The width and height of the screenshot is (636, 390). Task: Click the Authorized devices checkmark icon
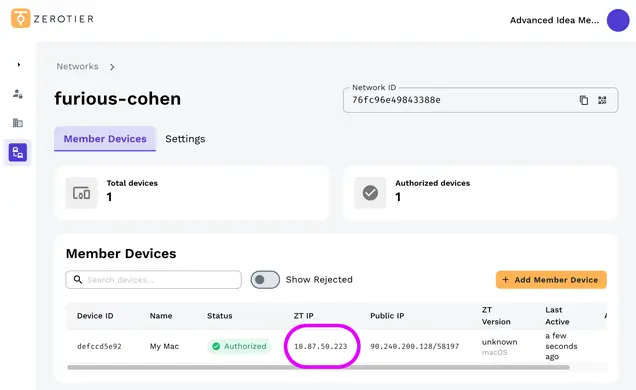370,193
